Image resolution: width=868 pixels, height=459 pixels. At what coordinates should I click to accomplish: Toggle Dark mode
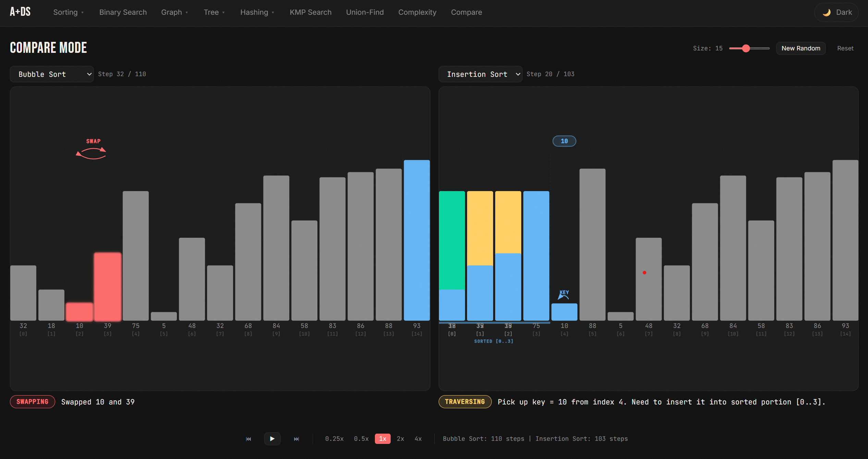click(836, 12)
